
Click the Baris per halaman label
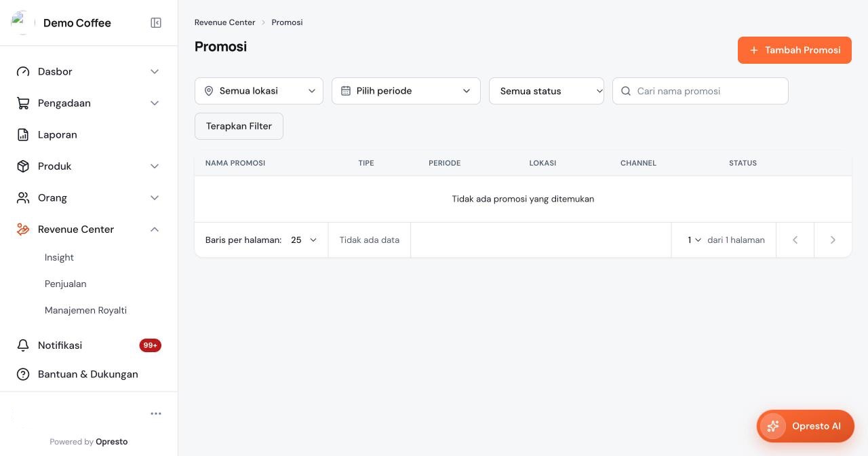click(243, 240)
